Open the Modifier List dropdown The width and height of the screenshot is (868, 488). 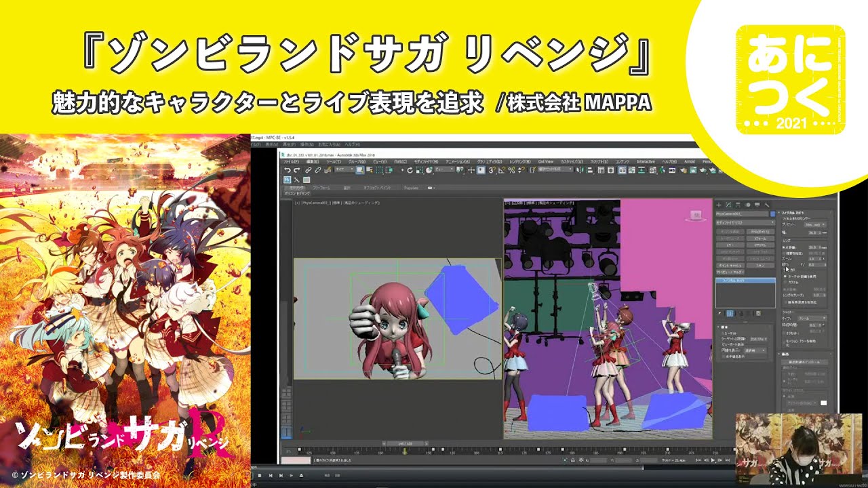point(745,222)
